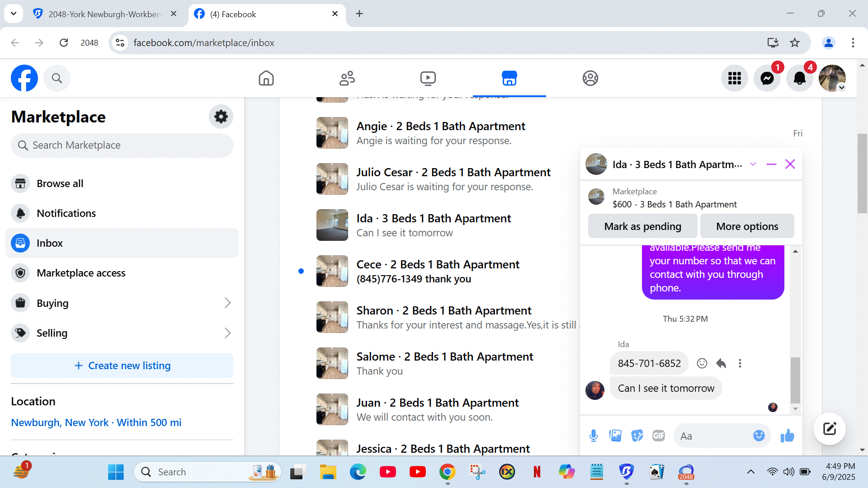The image size is (868, 488).
Task: Select Notifications in Marketplace sidebar
Action: [66, 213]
